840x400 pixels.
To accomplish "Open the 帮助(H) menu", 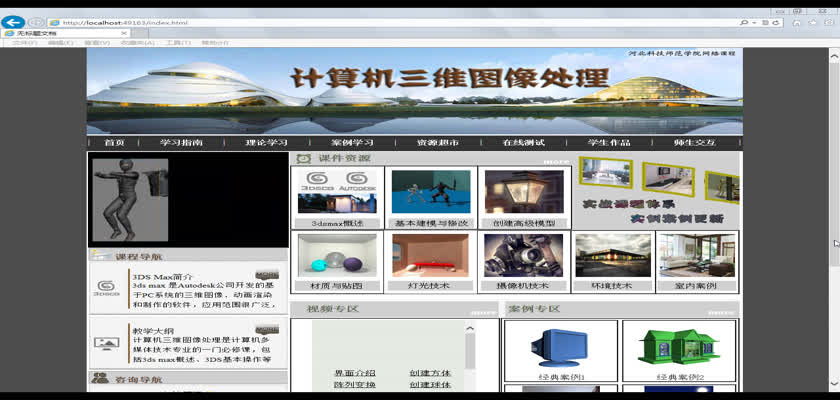I will point(215,42).
